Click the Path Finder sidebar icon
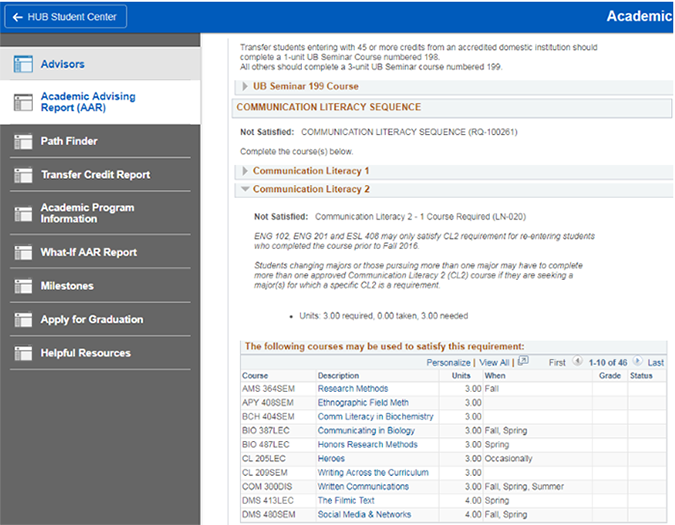 click(22, 142)
